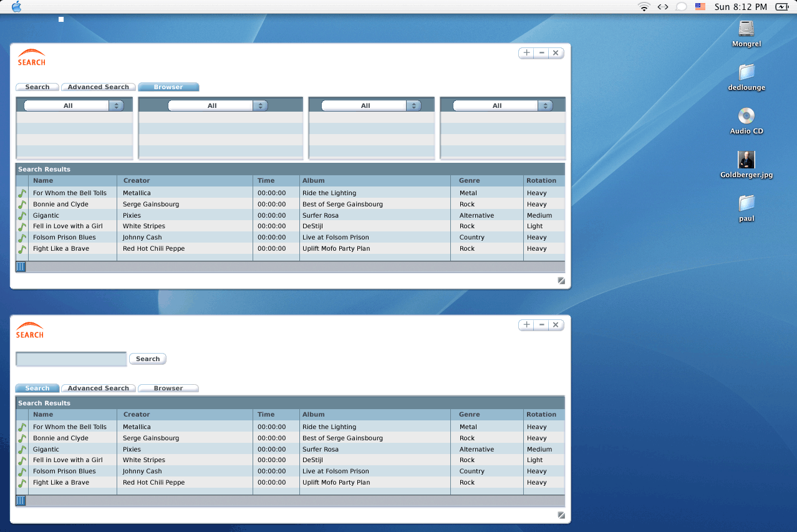
Task: Click the resize grip icon of bottom window
Action: [x=561, y=515]
